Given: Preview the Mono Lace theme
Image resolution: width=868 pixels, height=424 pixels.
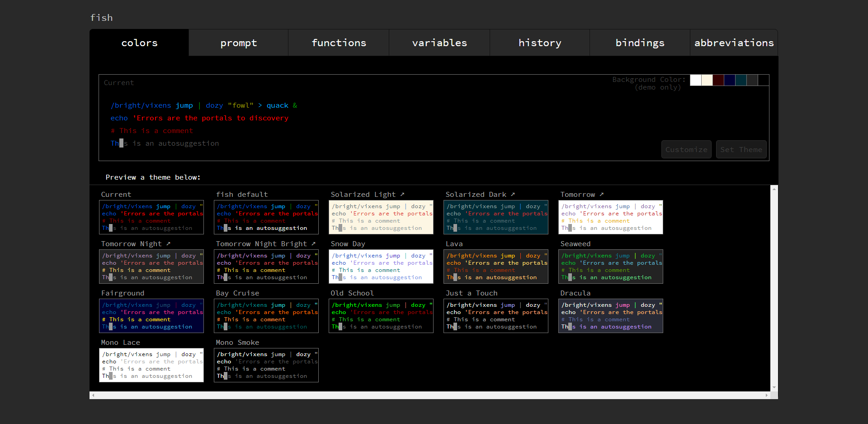Looking at the screenshot, I should [151, 365].
